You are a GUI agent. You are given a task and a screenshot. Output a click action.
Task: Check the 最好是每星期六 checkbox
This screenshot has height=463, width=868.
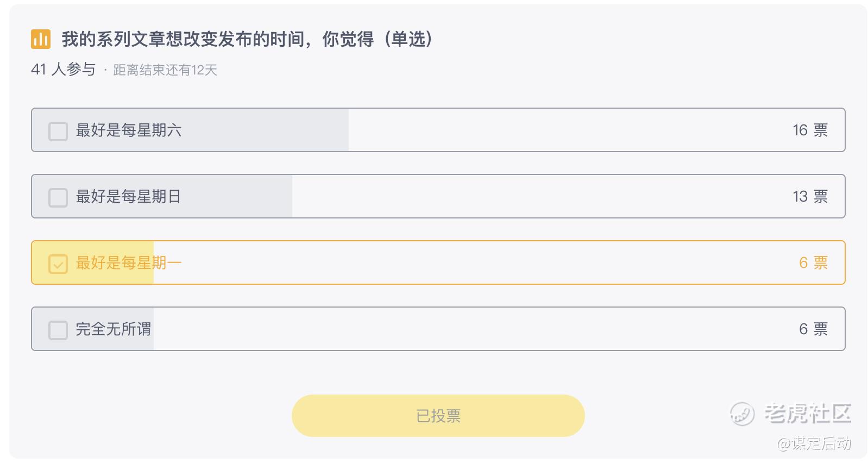pyautogui.click(x=58, y=131)
